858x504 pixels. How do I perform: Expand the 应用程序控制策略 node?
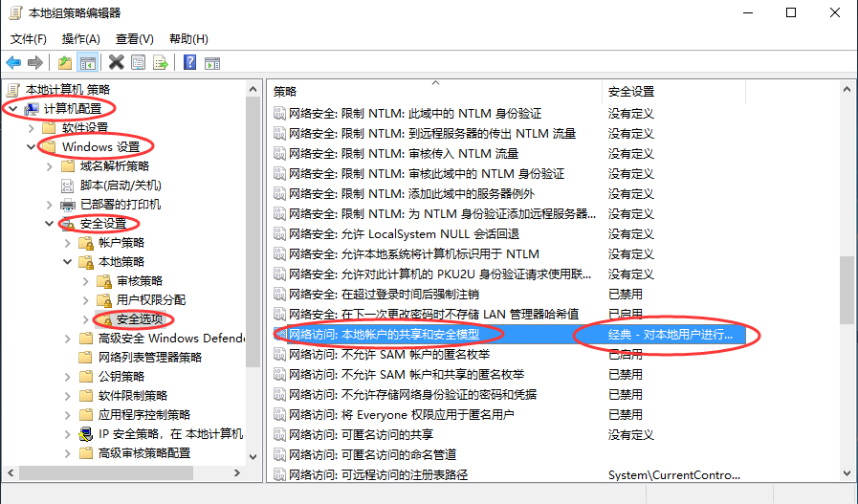pyautogui.click(x=67, y=415)
